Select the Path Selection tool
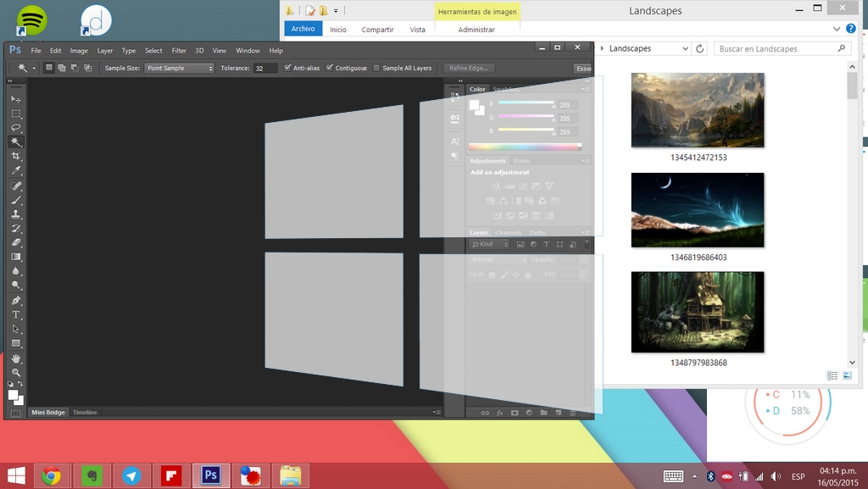 click(x=16, y=330)
